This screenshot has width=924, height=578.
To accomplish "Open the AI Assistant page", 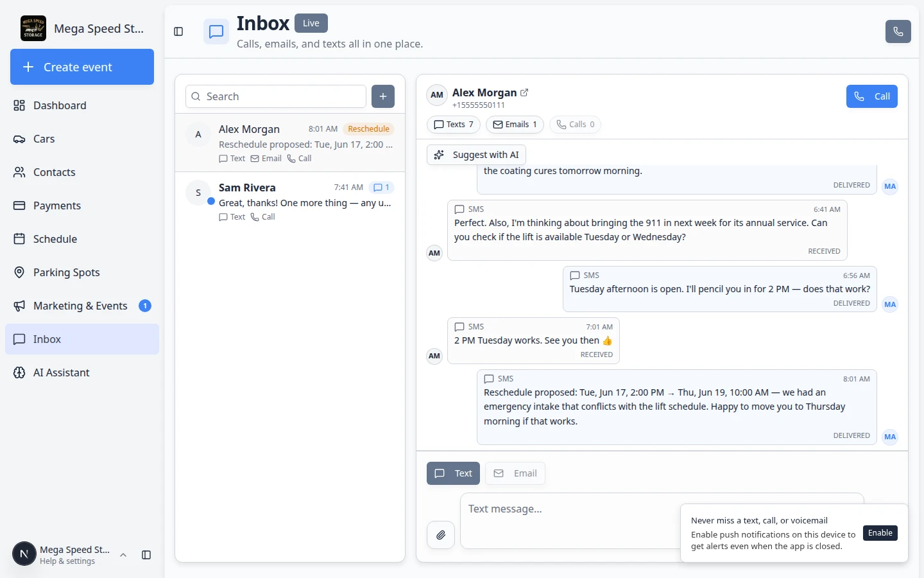I will [x=82, y=372].
